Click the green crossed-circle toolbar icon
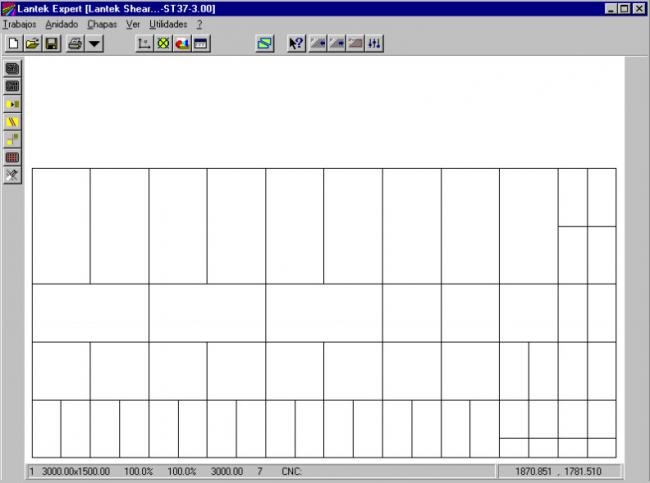This screenshot has height=483, width=650. [163, 44]
